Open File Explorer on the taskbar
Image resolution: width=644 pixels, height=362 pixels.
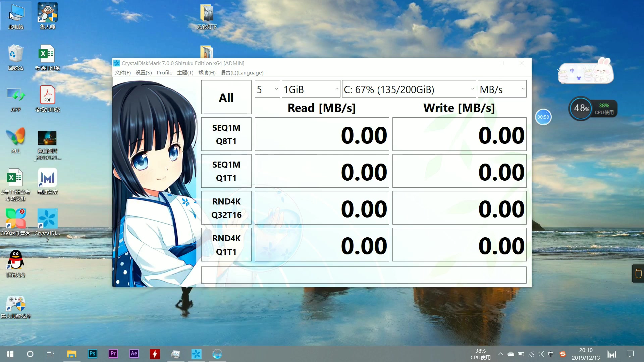pyautogui.click(x=71, y=354)
